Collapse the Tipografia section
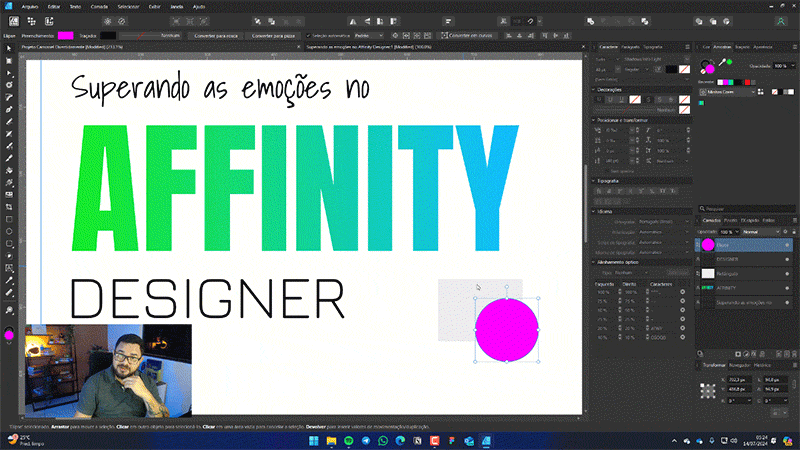 click(594, 181)
